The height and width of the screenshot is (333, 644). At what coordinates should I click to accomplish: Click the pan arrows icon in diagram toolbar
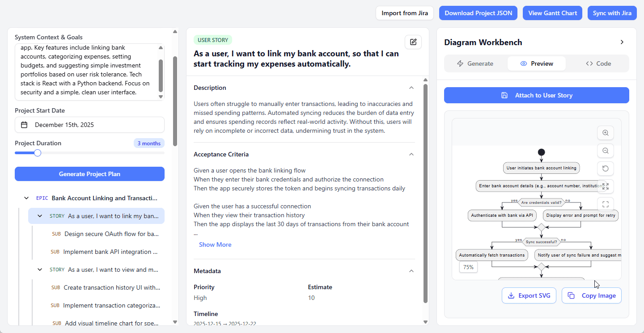(605, 186)
